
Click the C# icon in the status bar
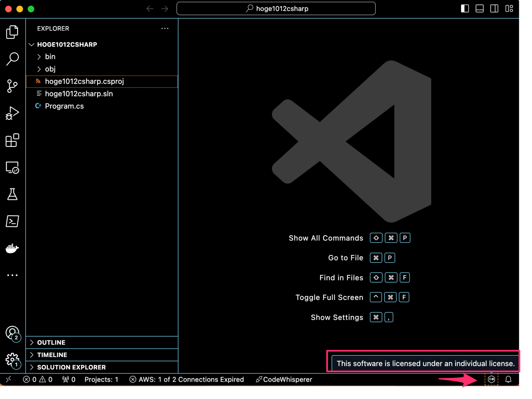(491, 379)
